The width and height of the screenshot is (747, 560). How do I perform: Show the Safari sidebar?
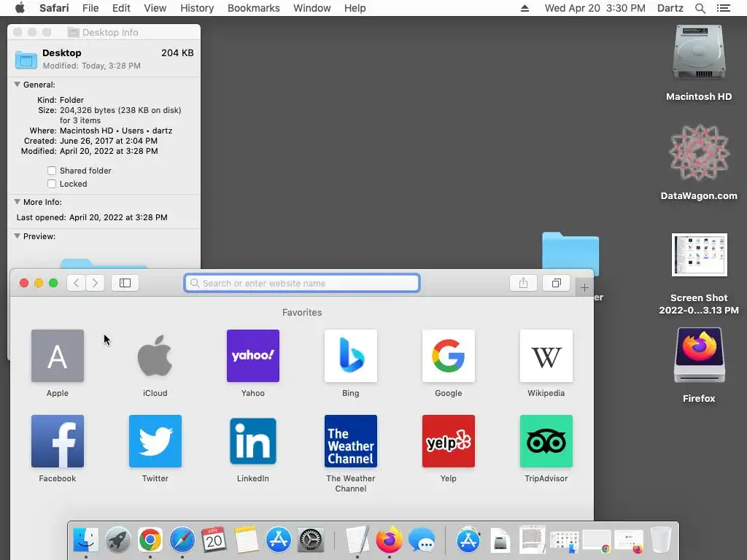(x=125, y=283)
